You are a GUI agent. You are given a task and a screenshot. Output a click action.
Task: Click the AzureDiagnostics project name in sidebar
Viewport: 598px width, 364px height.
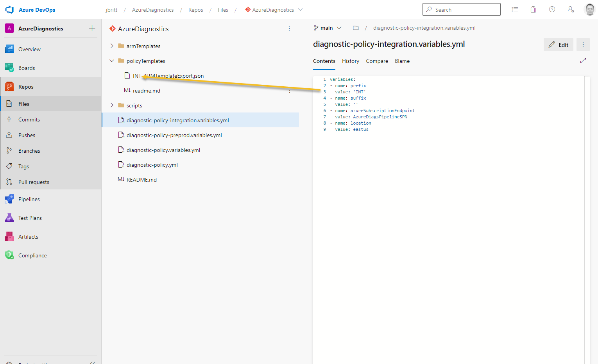click(41, 29)
